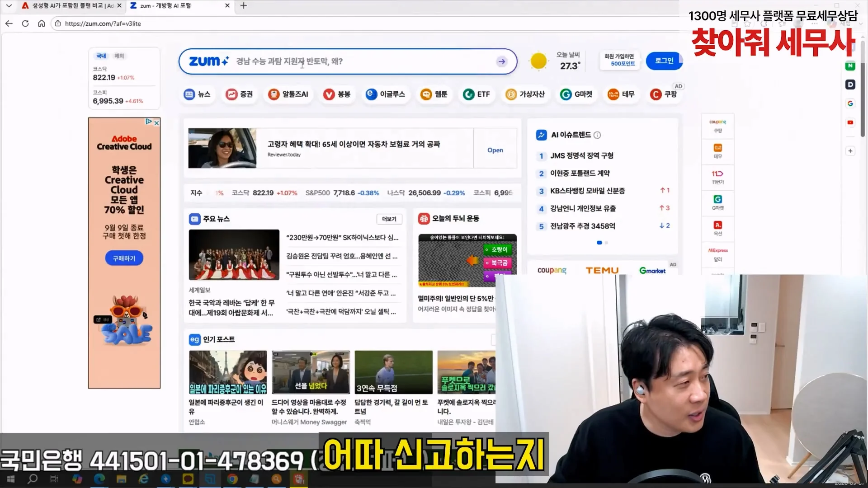Viewport: 868px width, 488px height.
Task: Open the 뉴스 shortcut icon
Action: click(x=197, y=94)
